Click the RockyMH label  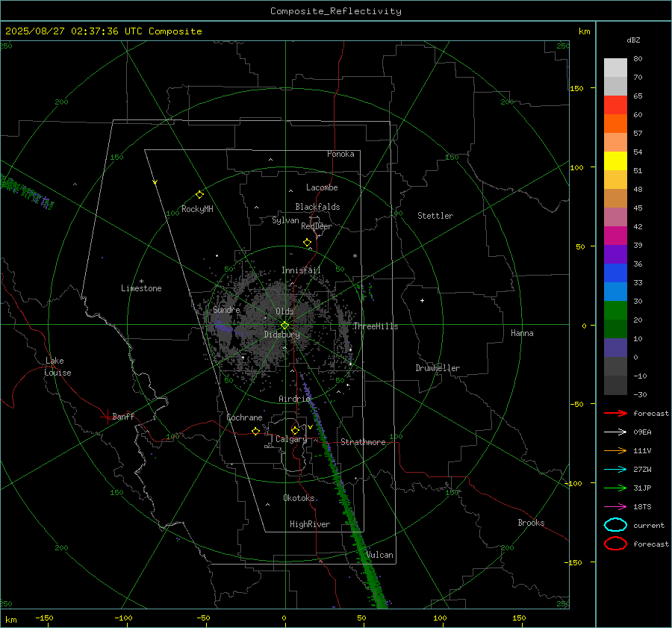[197, 209]
